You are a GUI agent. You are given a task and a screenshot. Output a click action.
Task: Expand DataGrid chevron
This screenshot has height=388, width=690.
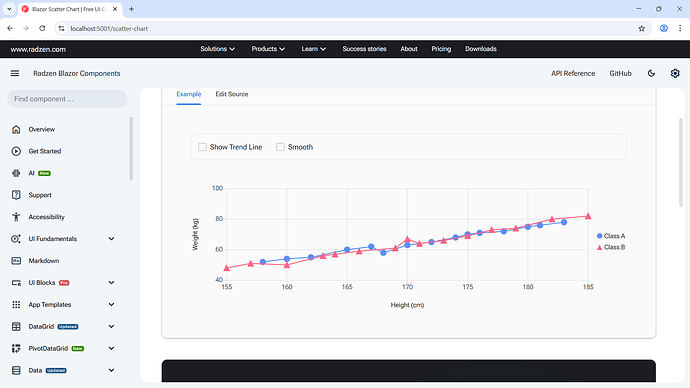tap(111, 326)
